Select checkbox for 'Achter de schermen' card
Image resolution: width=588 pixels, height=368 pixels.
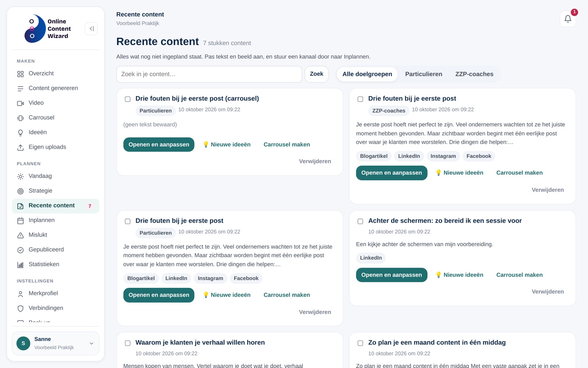(360, 221)
